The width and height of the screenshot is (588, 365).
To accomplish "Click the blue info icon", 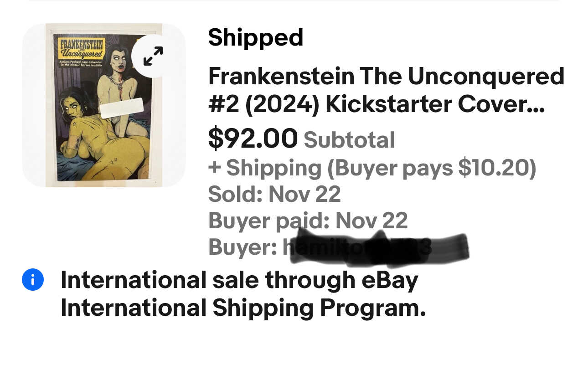I will point(33,280).
